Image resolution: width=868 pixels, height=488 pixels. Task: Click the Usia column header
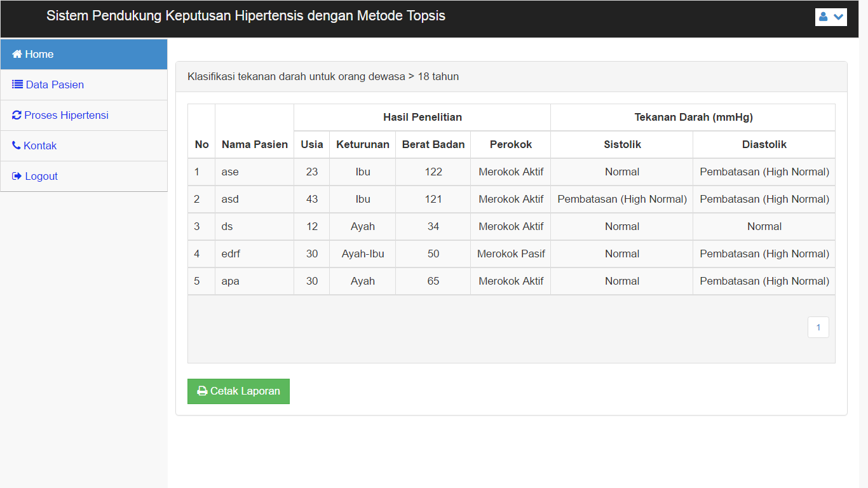click(312, 144)
